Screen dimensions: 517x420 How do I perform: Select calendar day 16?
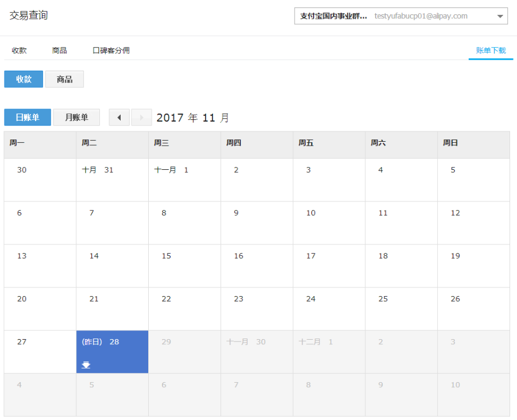(257, 266)
